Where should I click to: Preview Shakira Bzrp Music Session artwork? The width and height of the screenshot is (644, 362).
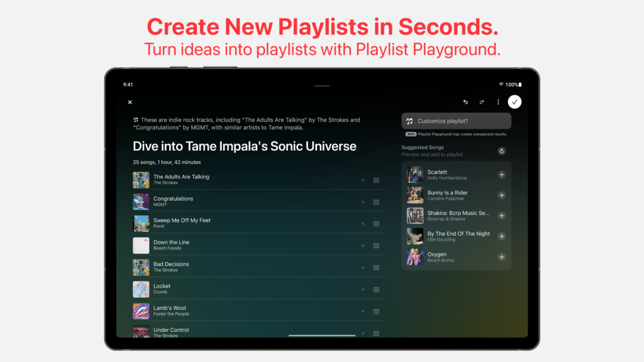pyautogui.click(x=415, y=216)
